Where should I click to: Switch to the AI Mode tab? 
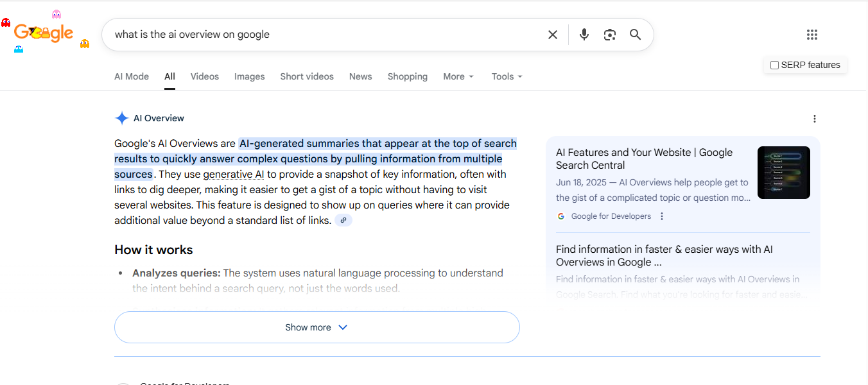pyautogui.click(x=132, y=76)
